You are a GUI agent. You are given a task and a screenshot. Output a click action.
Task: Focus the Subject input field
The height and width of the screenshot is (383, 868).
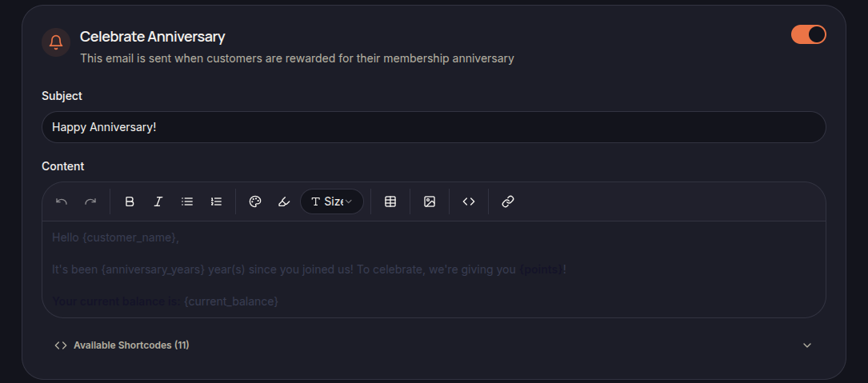click(434, 127)
